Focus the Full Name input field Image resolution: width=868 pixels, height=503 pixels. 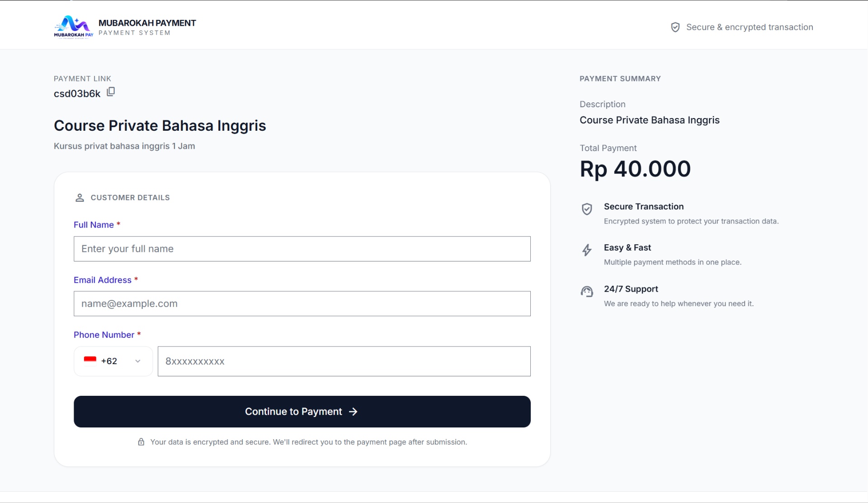coord(302,249)
